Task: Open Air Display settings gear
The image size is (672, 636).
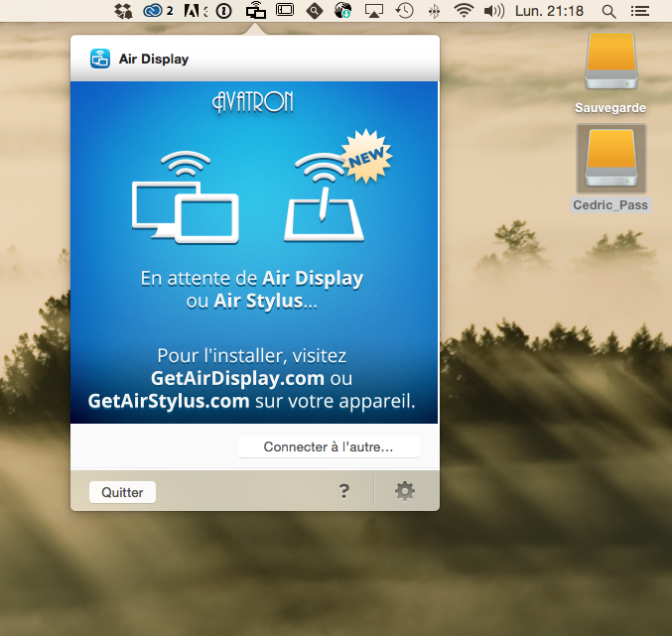Action: point(405,491)
